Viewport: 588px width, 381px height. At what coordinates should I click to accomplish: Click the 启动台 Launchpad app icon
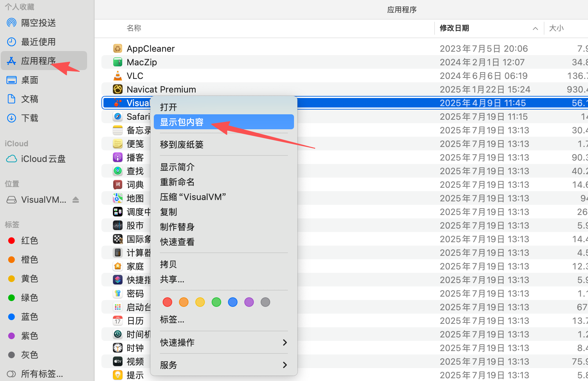118,307
